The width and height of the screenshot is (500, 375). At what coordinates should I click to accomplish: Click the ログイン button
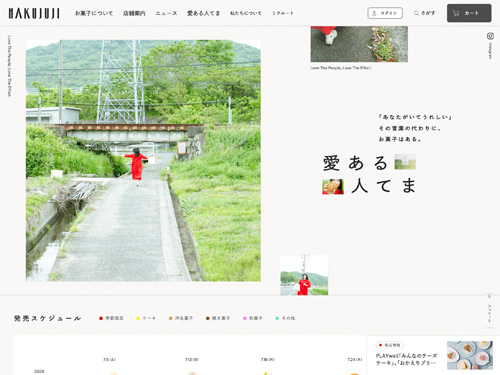click(x=385, y=13)
